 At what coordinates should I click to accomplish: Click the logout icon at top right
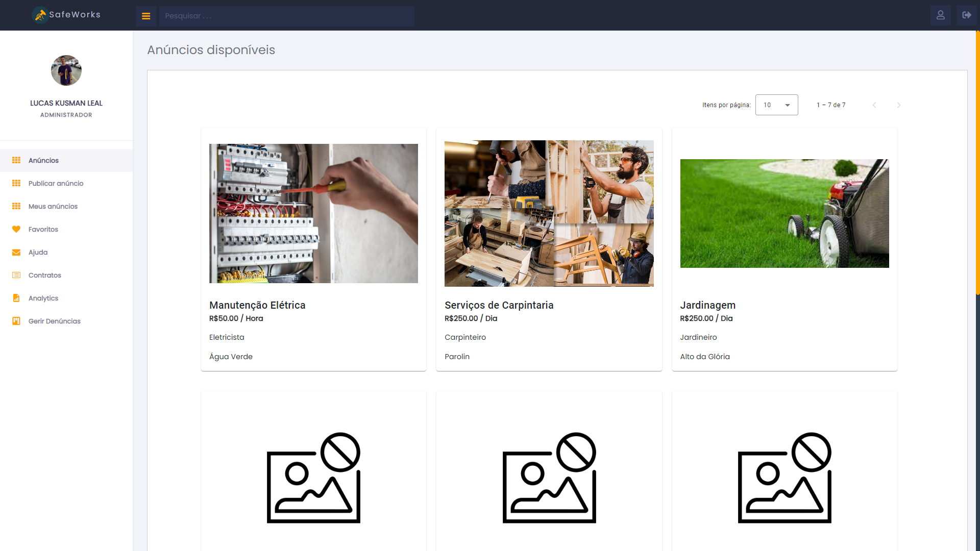pos(966,15)
